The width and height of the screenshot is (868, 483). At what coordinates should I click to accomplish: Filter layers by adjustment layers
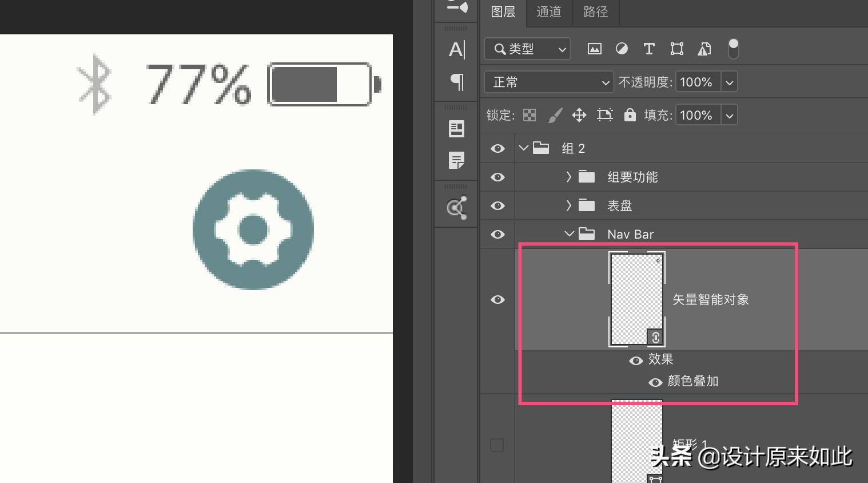coord(622,49)
